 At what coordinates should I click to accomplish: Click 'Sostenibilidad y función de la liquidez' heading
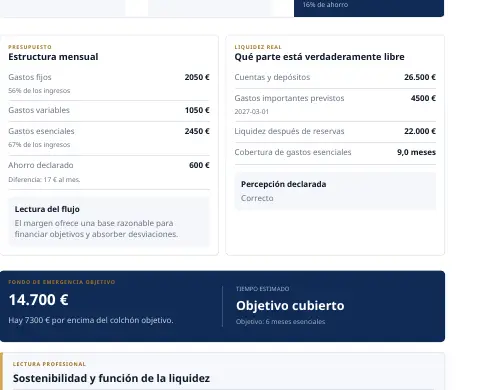point(111,378)
